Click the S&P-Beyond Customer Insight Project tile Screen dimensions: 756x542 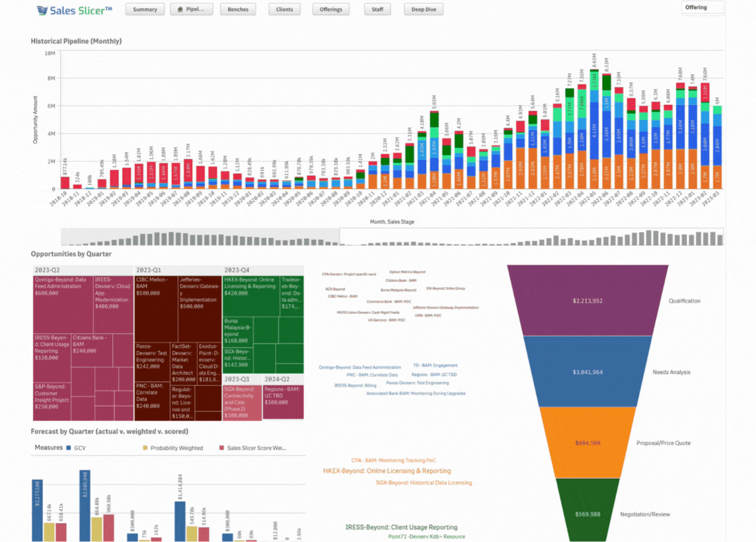(x=52, y=402)
